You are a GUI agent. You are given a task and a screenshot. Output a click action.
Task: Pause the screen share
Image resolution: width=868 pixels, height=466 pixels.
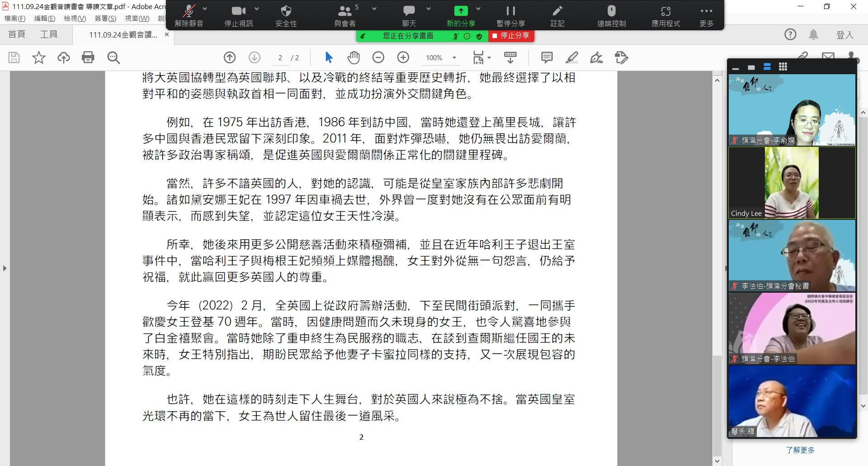[x=510, y=16]
